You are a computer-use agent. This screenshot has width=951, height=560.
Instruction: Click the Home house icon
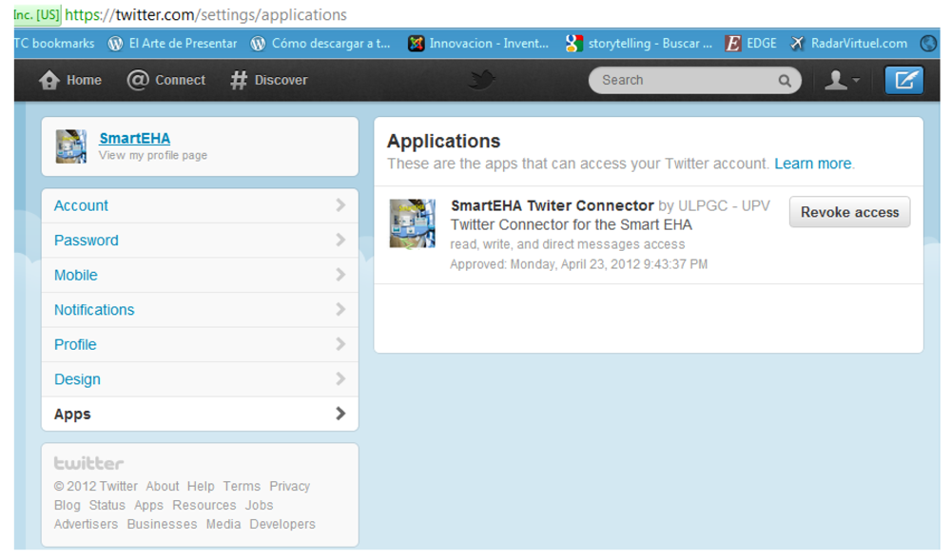49,80
